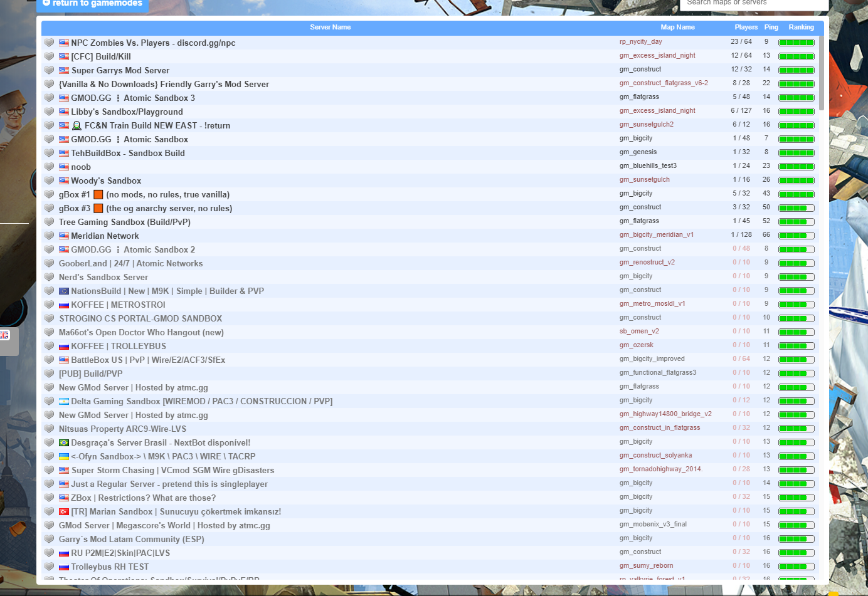
Task: Click the UK language flag at the left edge
Action: click(4, 335)
